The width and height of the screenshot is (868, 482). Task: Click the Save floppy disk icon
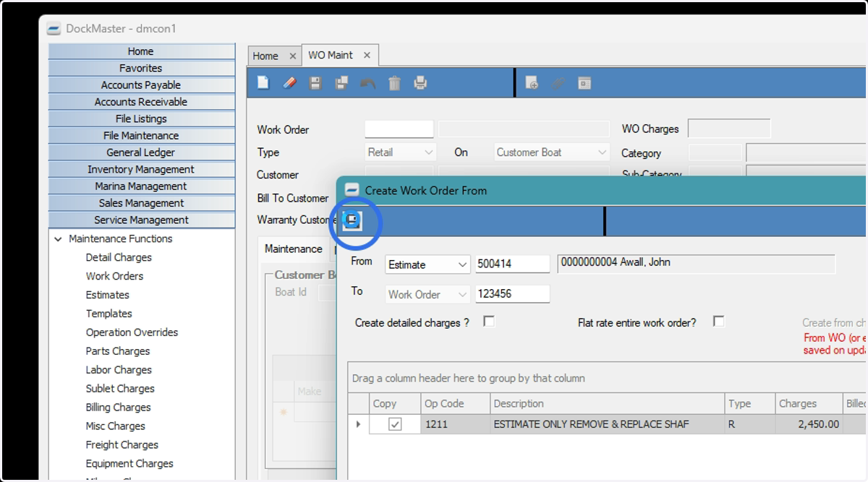coord(315,83)
